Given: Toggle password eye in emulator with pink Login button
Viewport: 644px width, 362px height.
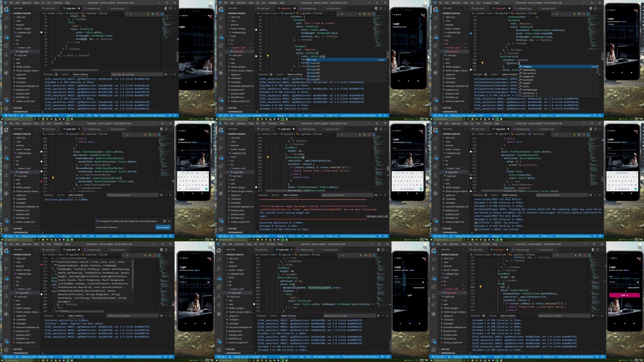Looking at the screenshot, I should pos(638,282).
